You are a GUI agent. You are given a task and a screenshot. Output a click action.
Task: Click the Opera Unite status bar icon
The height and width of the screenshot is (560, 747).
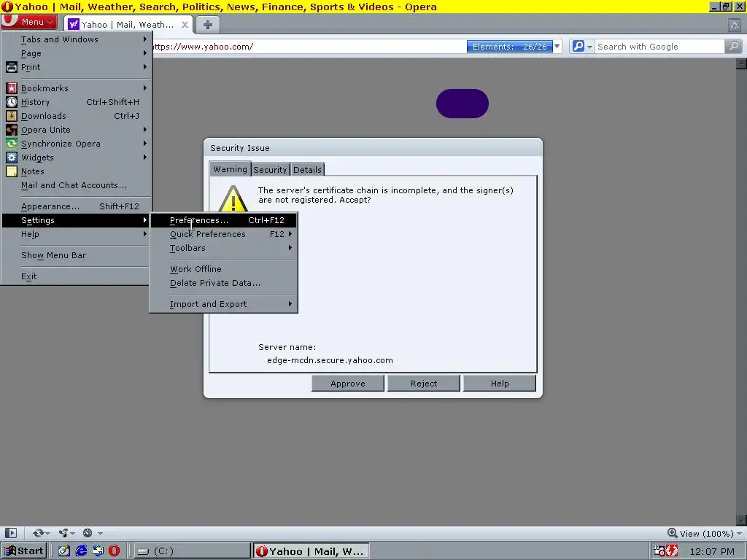pyautogui.click(x=63, y=533)
